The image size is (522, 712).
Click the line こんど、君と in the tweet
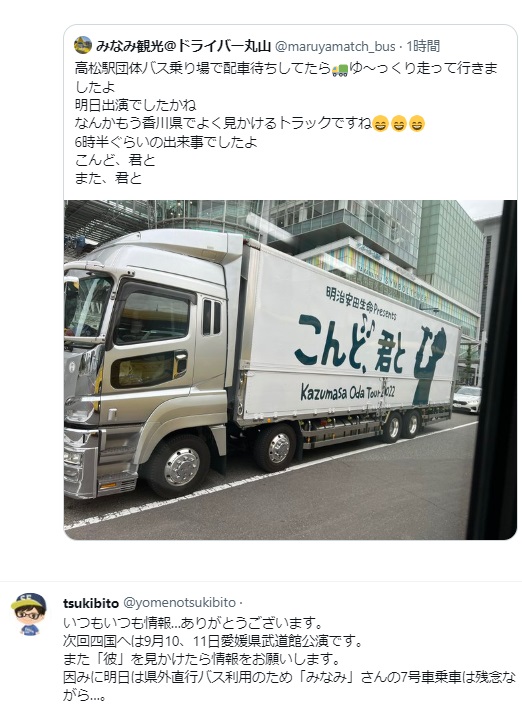pos(115,160)
